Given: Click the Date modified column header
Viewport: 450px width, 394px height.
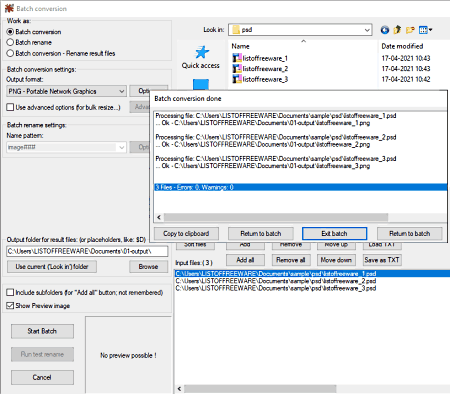Looking at the screenshot, I should [x=402, y=46].
